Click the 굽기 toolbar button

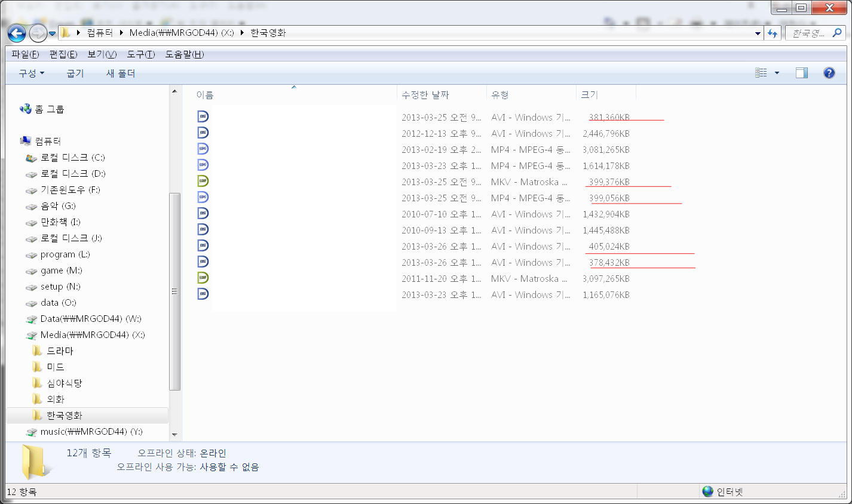(x=75, y=73)
